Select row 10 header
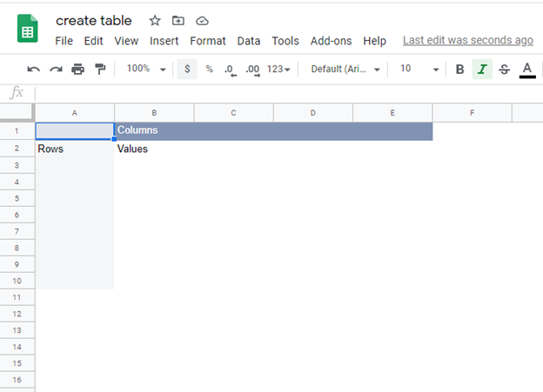The image size is (543, 392). (17, 281)
